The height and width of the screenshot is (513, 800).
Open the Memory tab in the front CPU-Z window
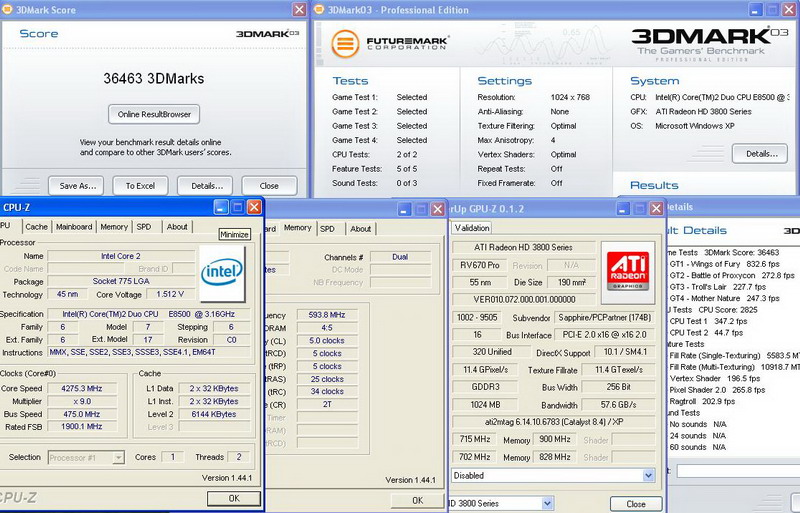coord(114,227)
